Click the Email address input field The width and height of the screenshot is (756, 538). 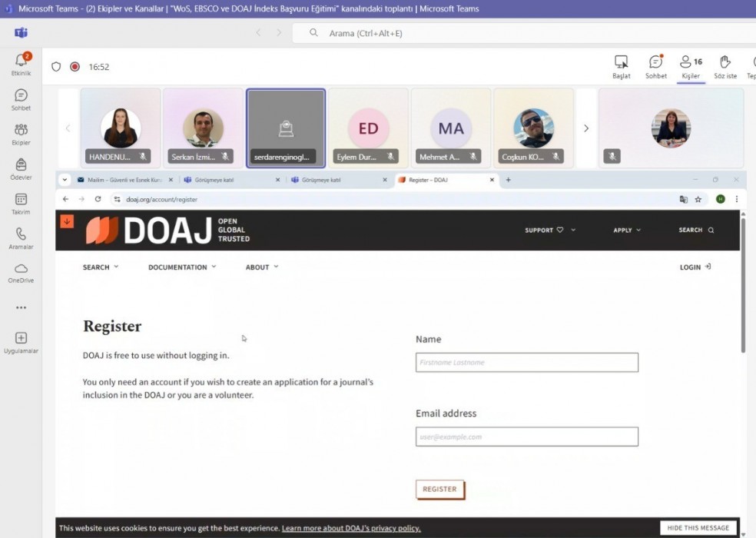(527, 437)
